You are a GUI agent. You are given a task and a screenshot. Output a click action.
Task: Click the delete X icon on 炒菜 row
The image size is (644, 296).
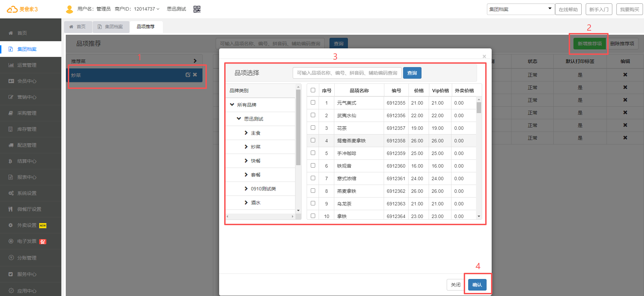click(x=195, y=75)
